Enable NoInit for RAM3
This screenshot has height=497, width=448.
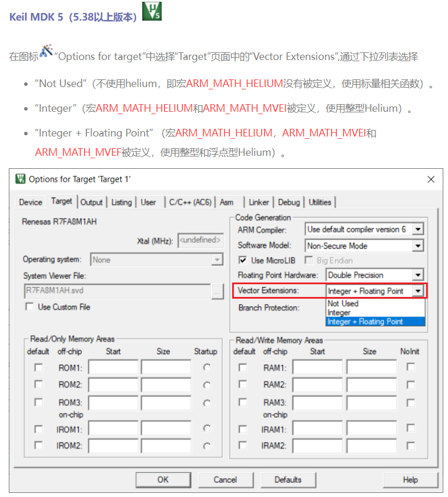click(x=411, y=402)
